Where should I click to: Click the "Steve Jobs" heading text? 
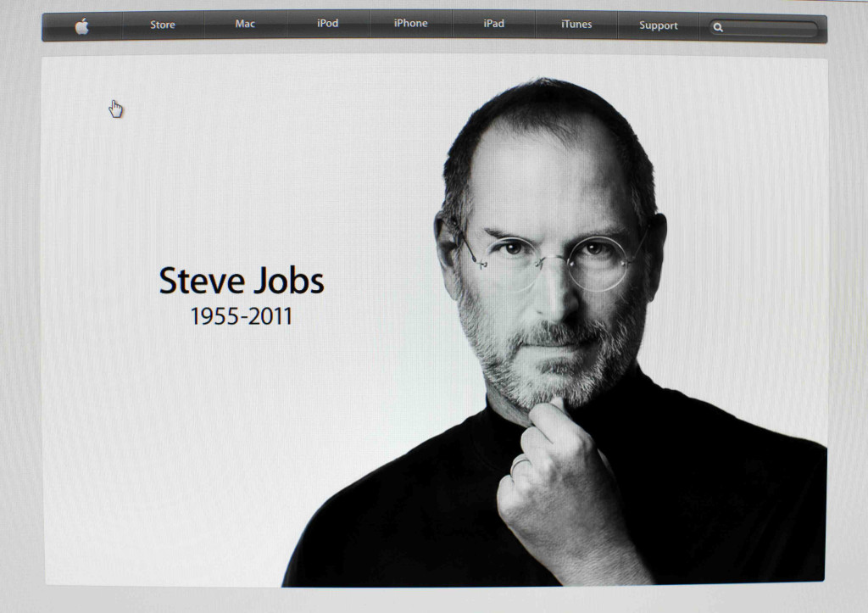coord(242,281)
